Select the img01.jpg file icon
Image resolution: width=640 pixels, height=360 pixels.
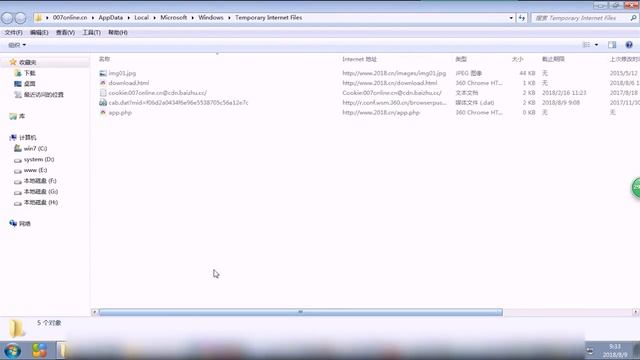point(103,73)
